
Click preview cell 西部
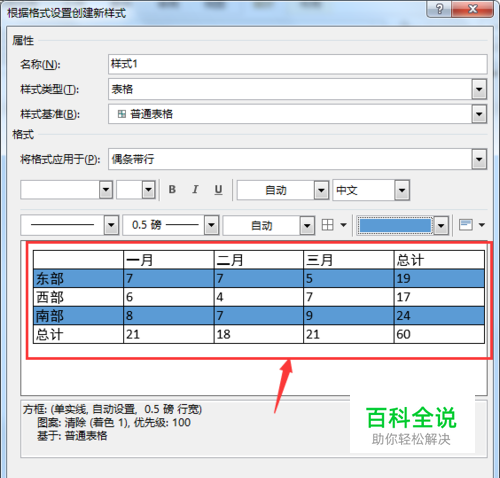(x=79, y=297)
